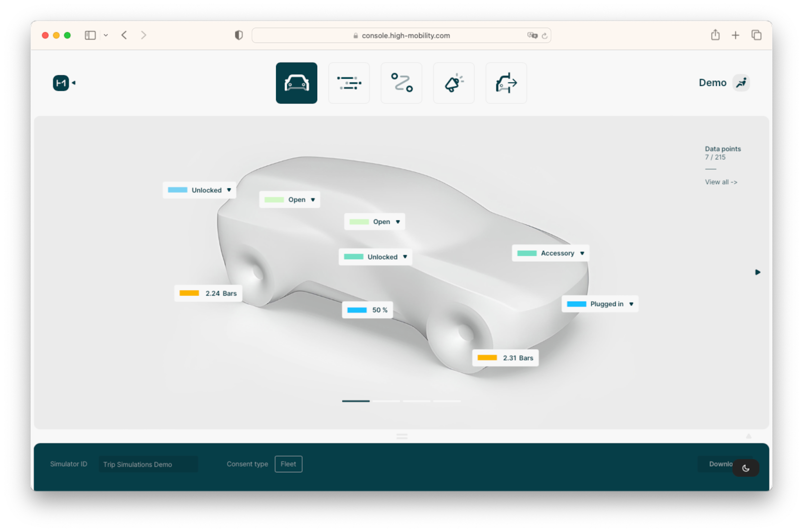Click the console.high-mobility.com address field
The width and height of the screenshot is (803, 532).
pyautogui.click(x=401, y=35)
